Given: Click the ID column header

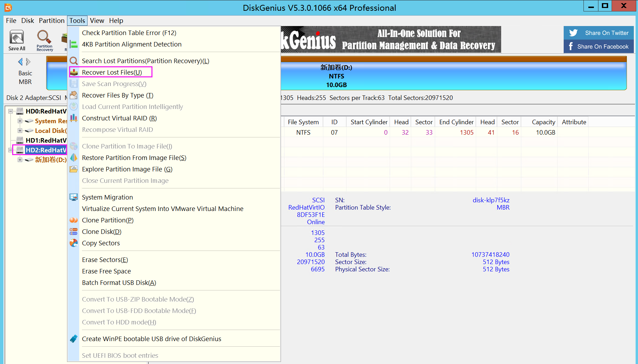Looking at the screenshot, I should [334, 122].
